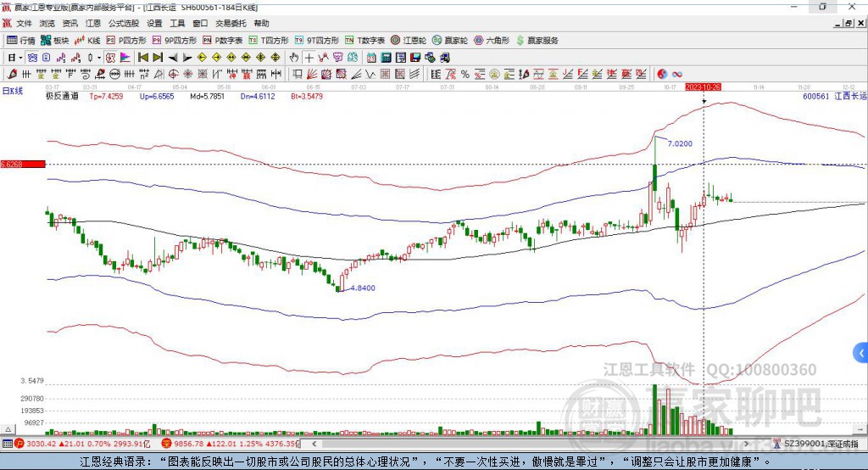
Task: Click the yin-yang taiji icon
Action: [662, 75]
